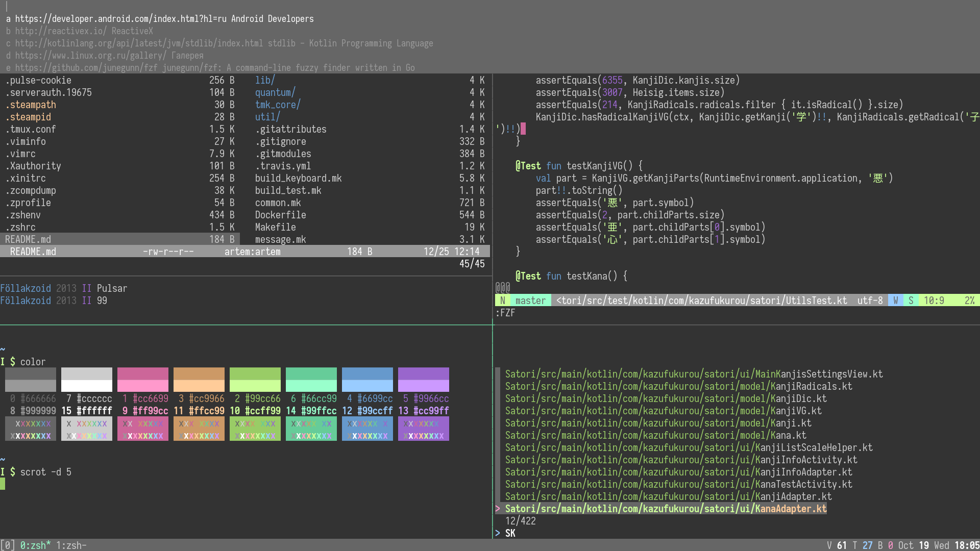Open the tmk_core/ directory
This screenshot has width=980, height=551.
point(277,105)
